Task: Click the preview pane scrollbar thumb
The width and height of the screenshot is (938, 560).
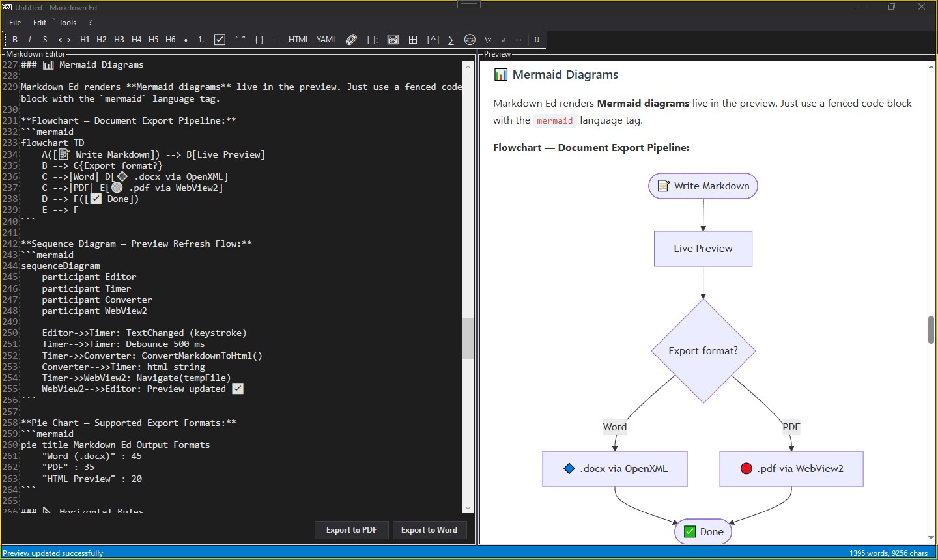Action: (x=931, y=329)
